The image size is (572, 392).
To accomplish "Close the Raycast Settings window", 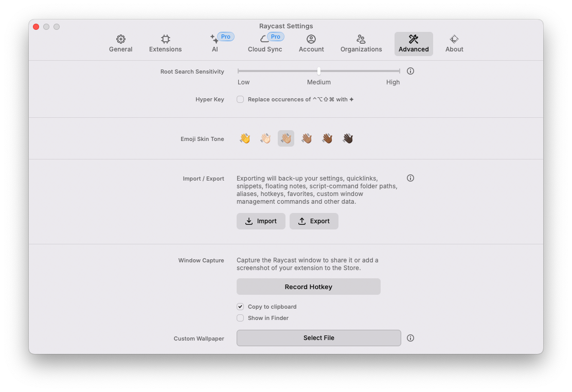I will pos(36,27).
